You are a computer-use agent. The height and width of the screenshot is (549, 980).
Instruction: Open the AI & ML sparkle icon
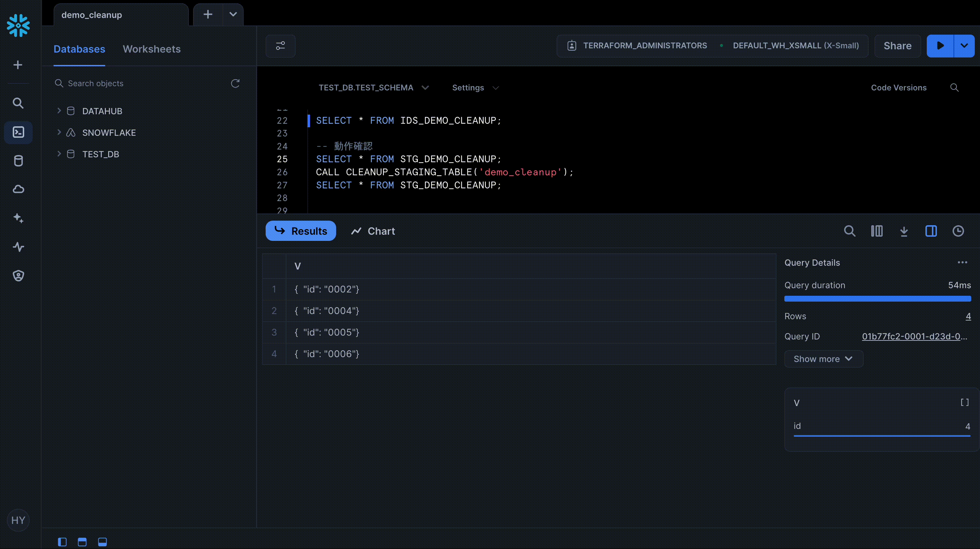pos(18,218)
